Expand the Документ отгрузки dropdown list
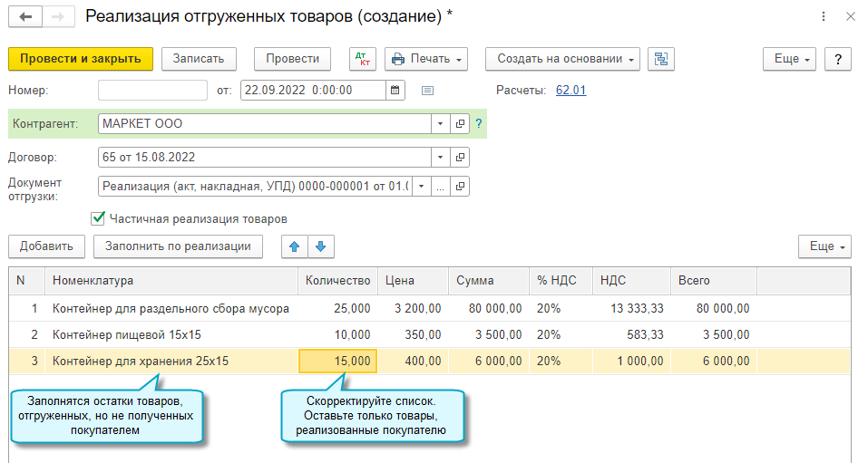The image size is (868, 463). pos(421,187)
